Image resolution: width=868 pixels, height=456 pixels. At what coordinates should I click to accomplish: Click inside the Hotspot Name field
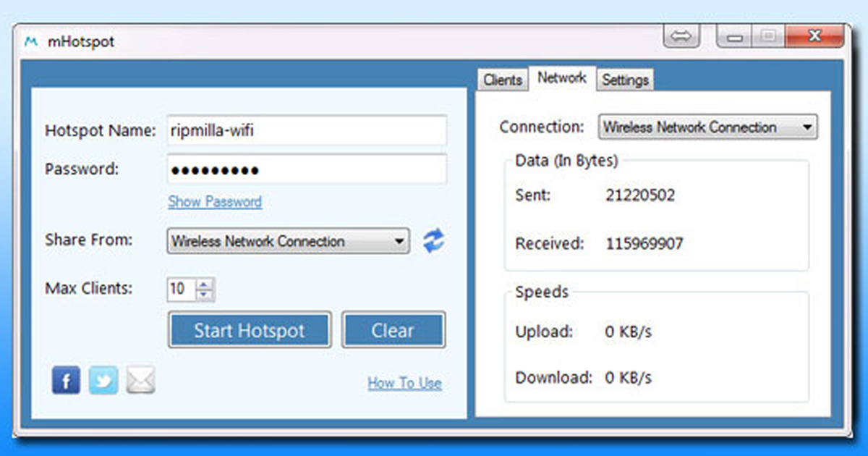click(x=307, y=131)
